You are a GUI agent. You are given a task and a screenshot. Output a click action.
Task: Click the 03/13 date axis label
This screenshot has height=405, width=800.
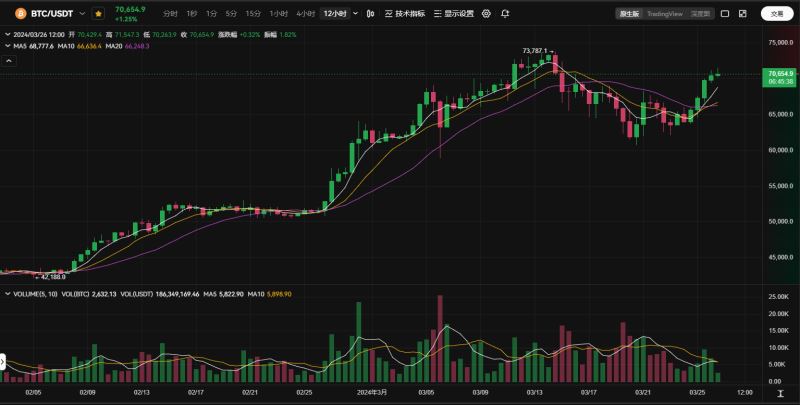(x=534, y=393)
